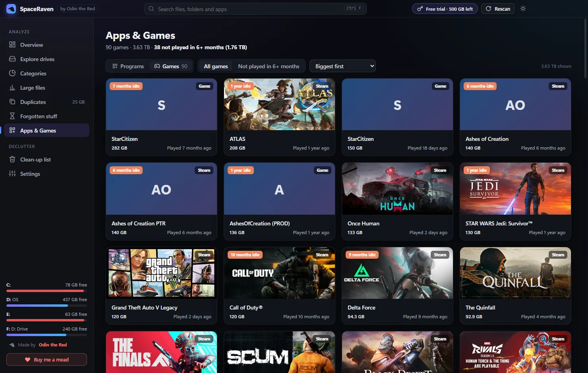The image size is (588, 373).
Task: Click the Apps & Games grid icon
Action: 12,130
